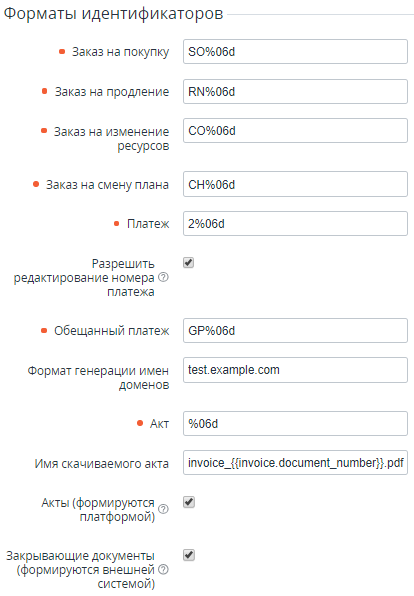Edit the Платеж format input
The image size is (414, 596).
coord(295,224)
